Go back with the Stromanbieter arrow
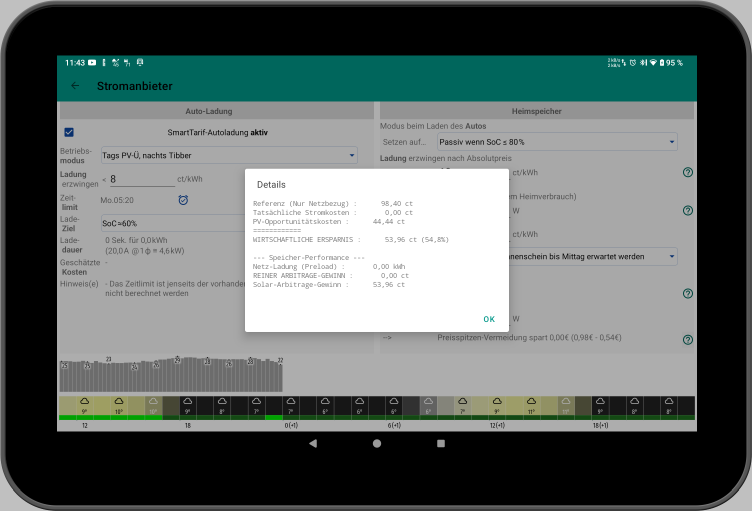 (75, 86)
